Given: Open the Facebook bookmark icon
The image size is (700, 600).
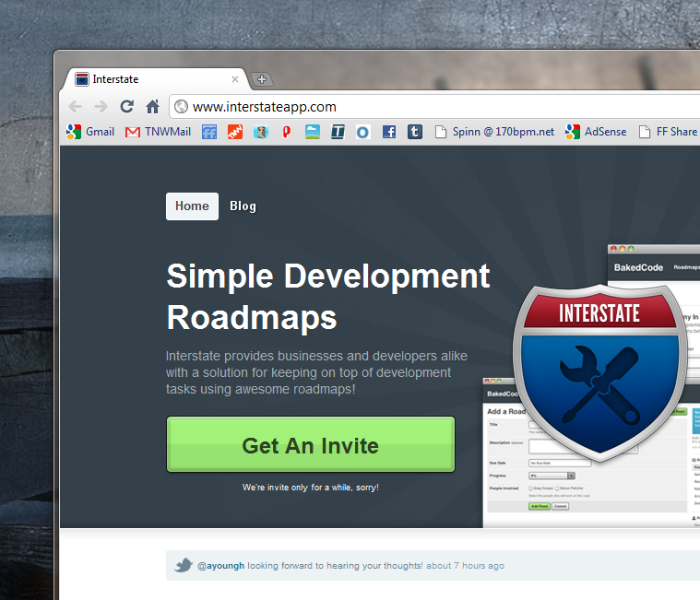Looking at the screenshot, I should (x=389, y=132).
